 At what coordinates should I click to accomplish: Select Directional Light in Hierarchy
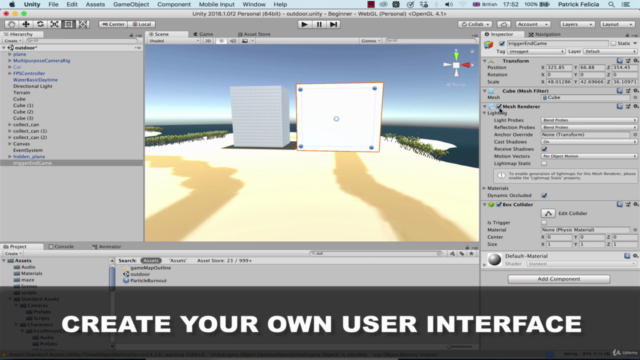coord(33,87)
